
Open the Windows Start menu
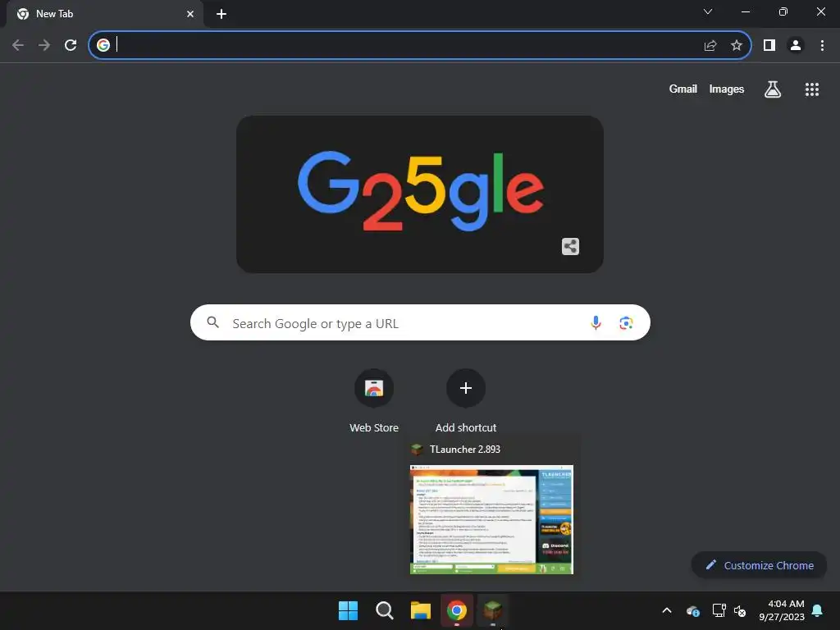pos(348,610)
